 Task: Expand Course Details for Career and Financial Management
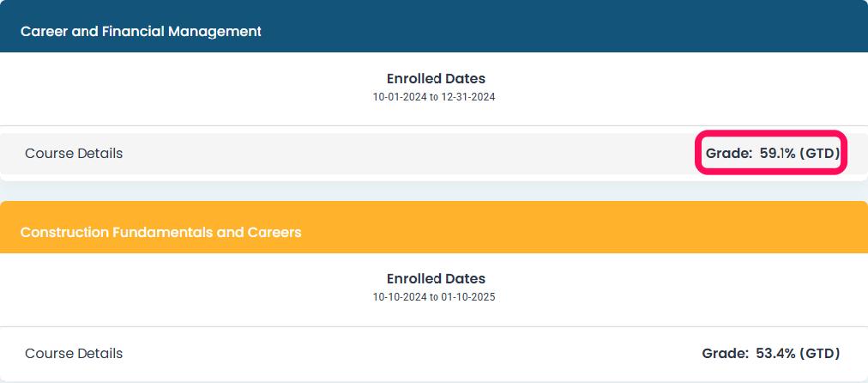[x=74, y=154]
